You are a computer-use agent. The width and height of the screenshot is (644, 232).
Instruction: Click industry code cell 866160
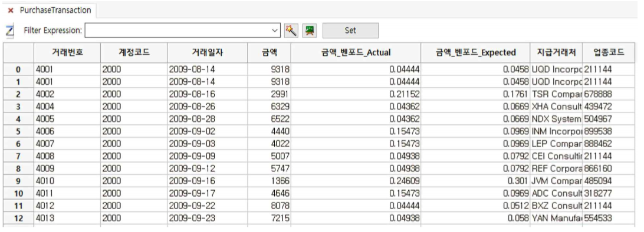point(609,168)
